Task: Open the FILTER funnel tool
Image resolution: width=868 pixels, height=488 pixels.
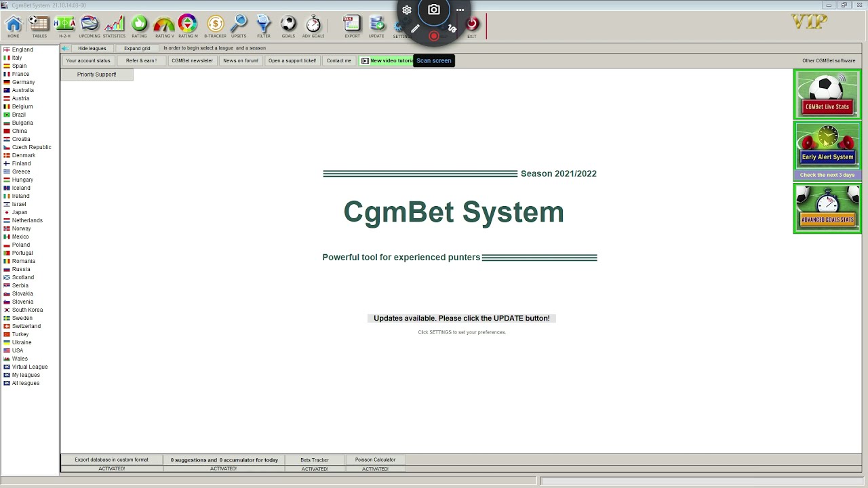Action: pos(264,26)
